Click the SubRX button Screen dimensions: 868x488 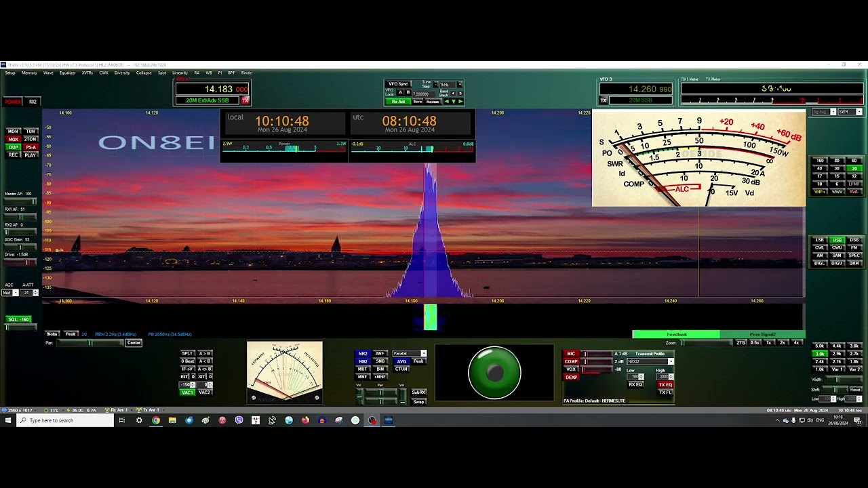(x=418, y=392)
